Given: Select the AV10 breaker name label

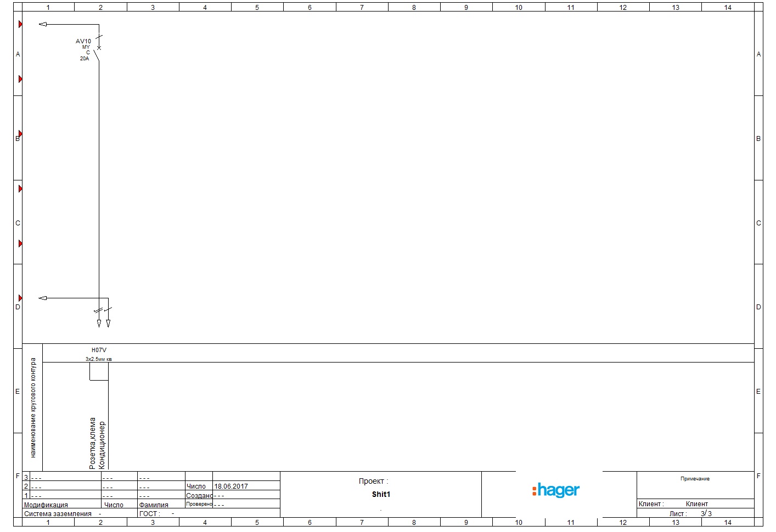Looking at the screenshot, I should [83, 41].
